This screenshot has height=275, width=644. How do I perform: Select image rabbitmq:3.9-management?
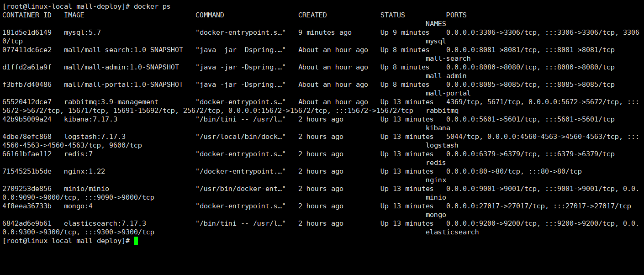(111, 102)
